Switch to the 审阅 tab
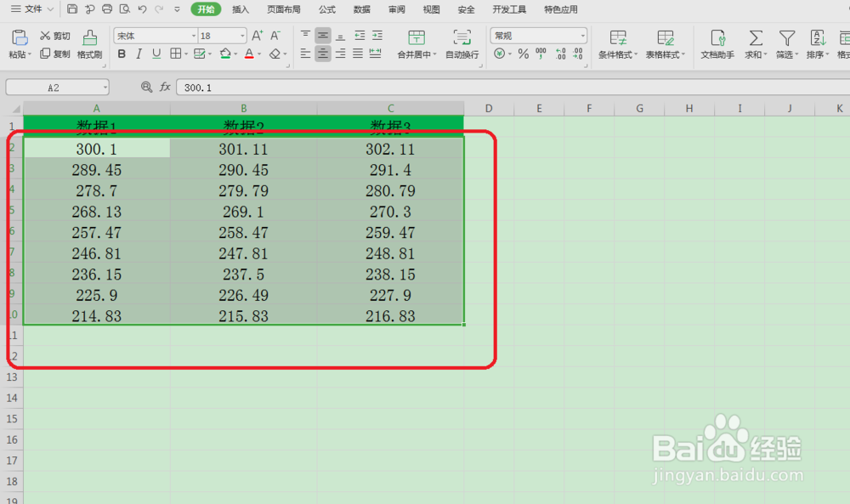This screenshot has width=850, height=504. coord(396,9)
